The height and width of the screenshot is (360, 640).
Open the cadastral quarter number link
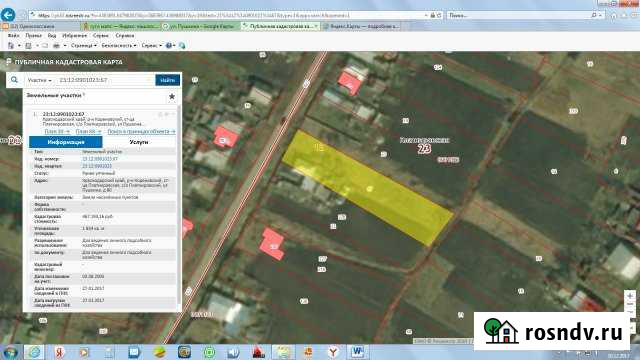tap(97, 166)
